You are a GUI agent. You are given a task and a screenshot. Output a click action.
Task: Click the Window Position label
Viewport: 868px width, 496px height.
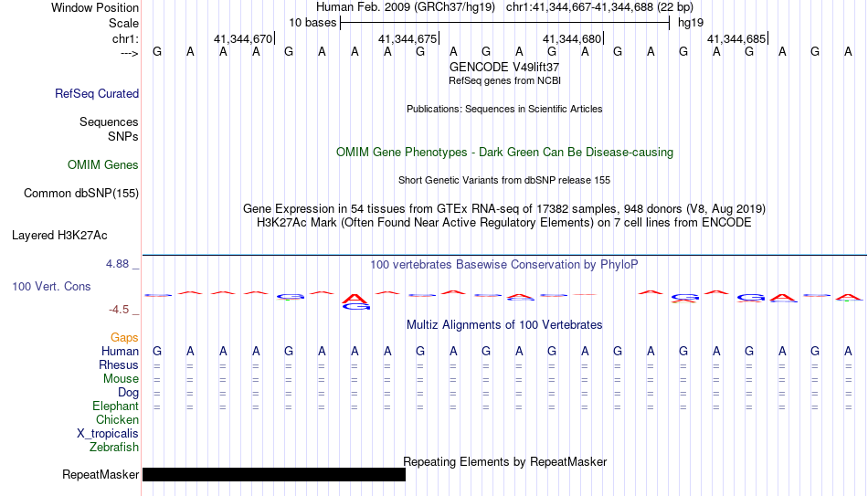click(x=95, y=7)
